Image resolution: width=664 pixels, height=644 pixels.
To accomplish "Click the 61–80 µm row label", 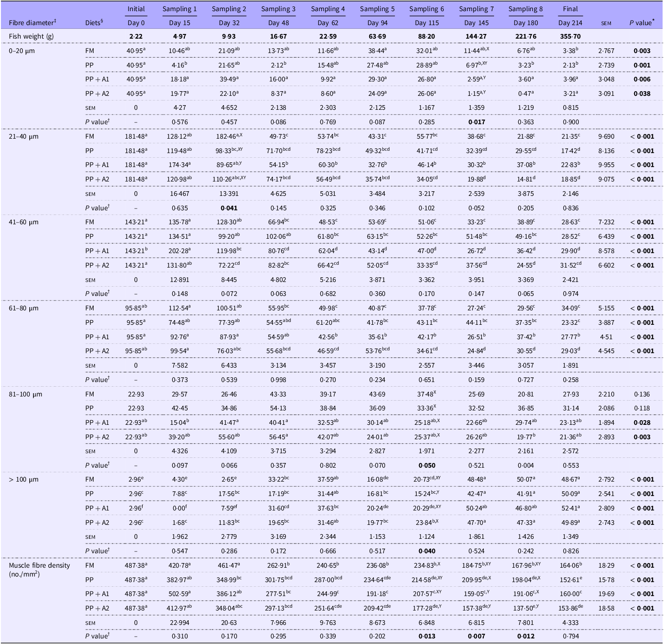I will pos(23,308).
